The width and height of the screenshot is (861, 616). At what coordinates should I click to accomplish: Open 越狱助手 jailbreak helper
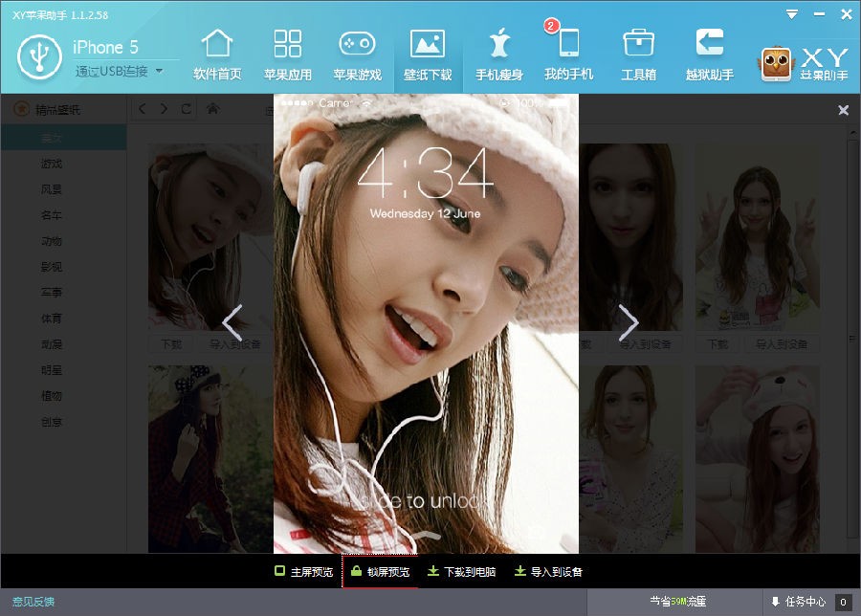point(710,55)
